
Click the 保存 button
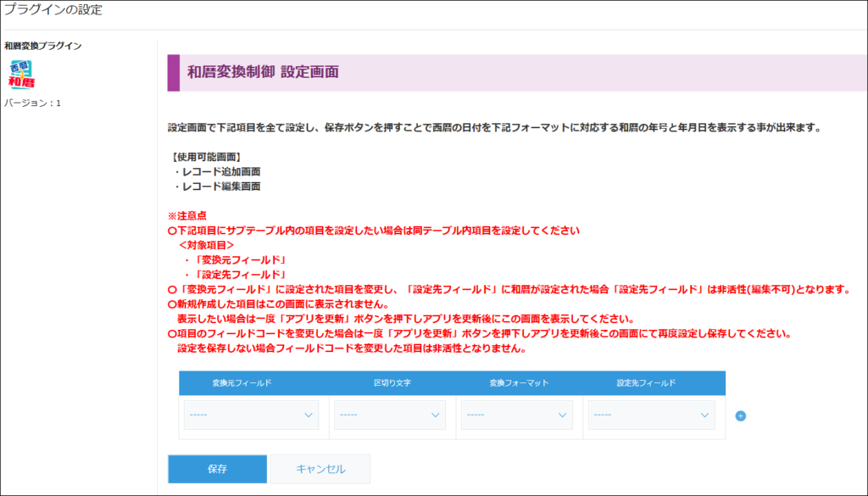click(218, 469)
